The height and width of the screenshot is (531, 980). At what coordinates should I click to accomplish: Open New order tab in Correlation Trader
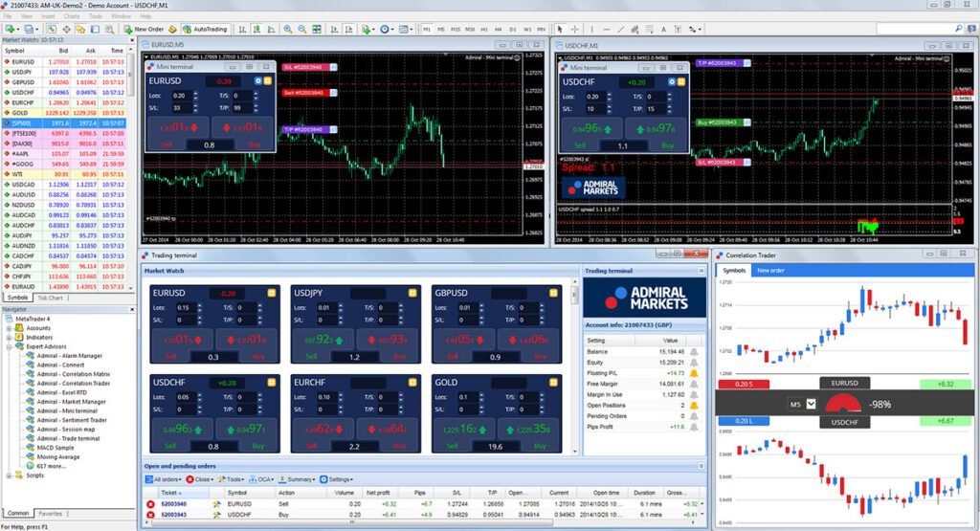(x=770, y=271)
